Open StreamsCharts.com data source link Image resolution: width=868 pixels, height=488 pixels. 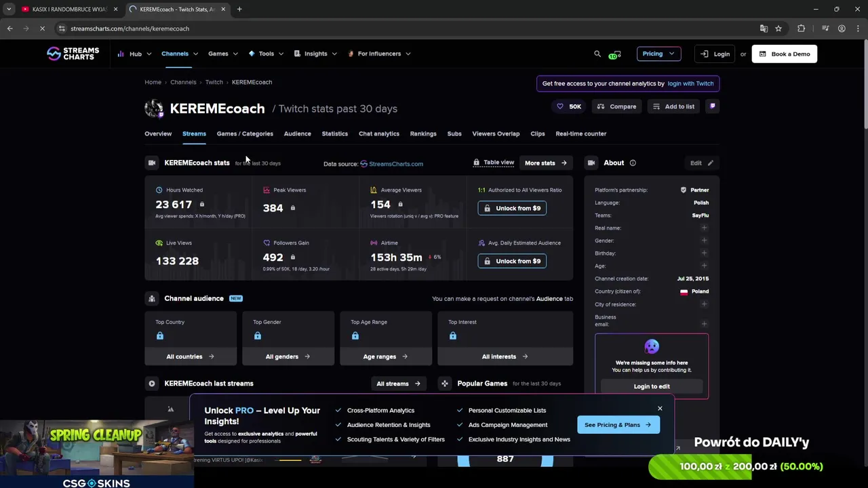[391, 163]
